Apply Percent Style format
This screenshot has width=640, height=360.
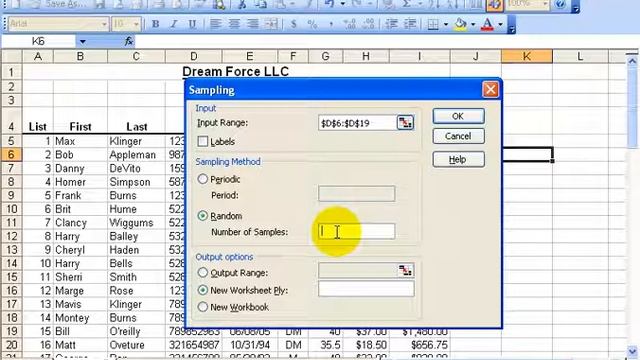point(312,24)
